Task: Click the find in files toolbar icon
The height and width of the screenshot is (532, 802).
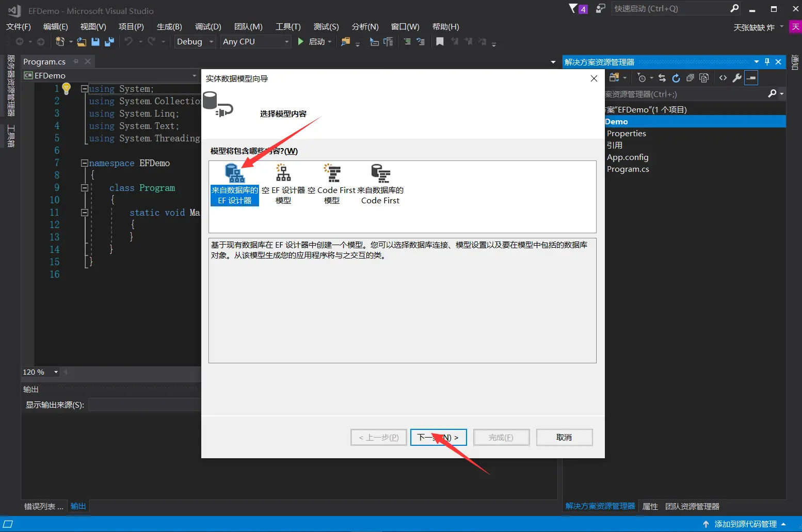Action: (346, 42)
